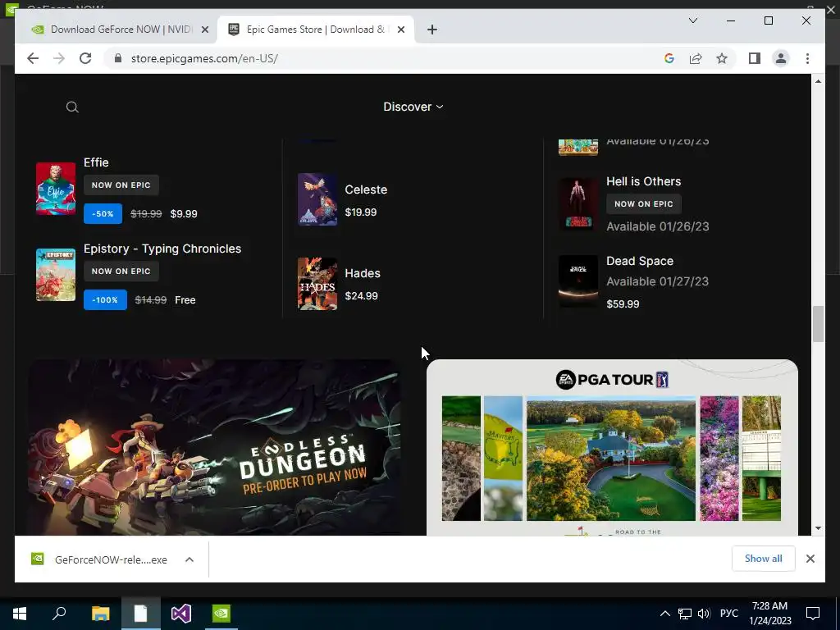Click the padlock site info icon
The image size is (840, 630).
pos(118,58)
